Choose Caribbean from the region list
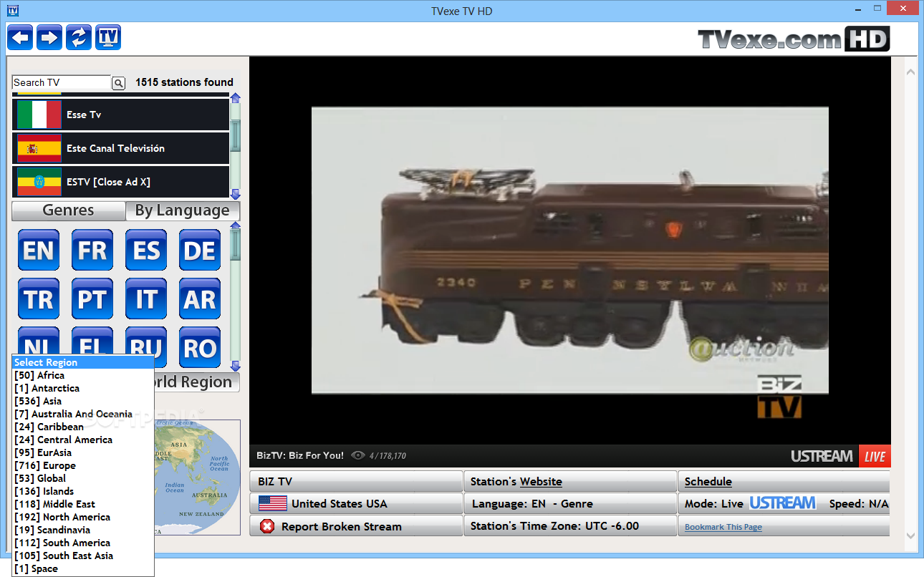 [83, 427]
